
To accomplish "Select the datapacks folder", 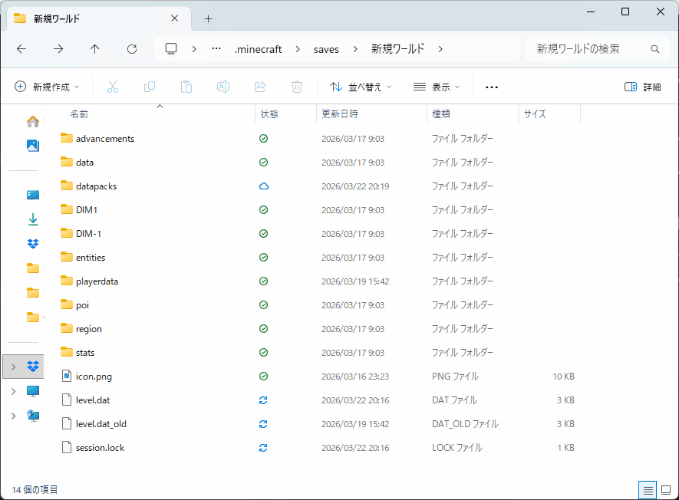I will point(96,186).
